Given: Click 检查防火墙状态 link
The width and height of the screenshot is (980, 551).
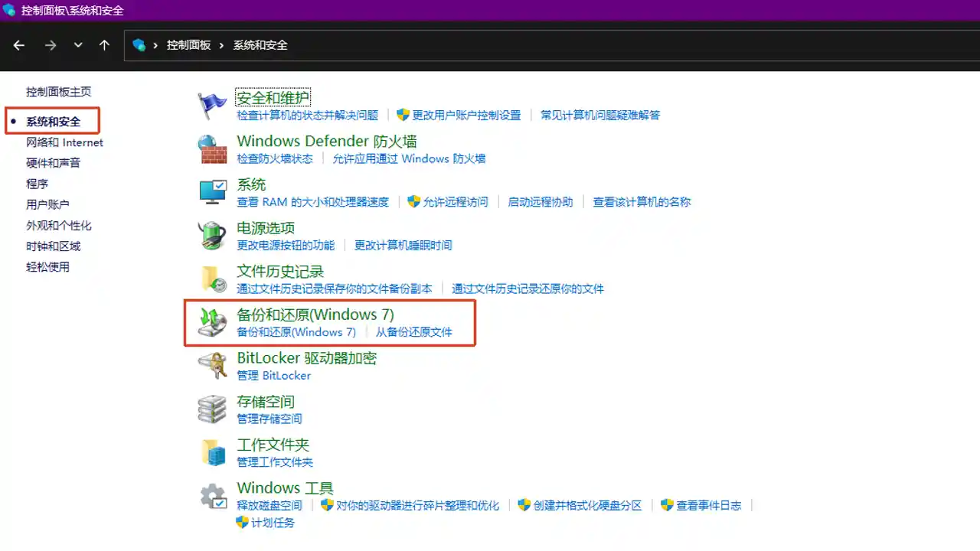Looking at the screenshot, I should [x=275, y=158].
